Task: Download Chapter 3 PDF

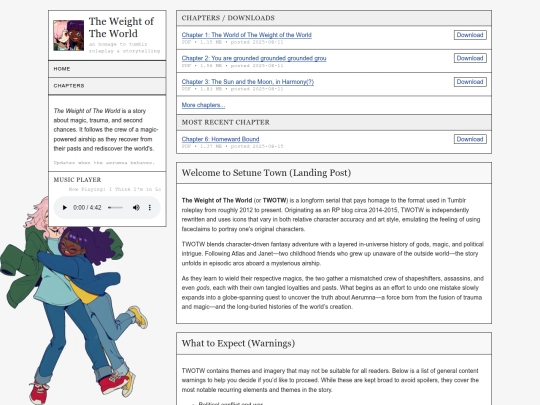Action: pyautogui.click(x=470, y=82)
